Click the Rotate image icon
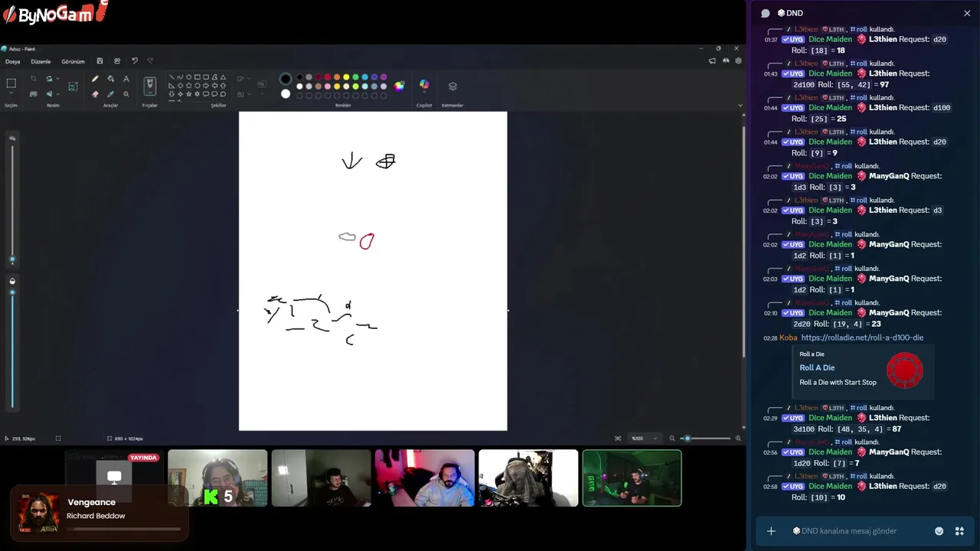Image resolution: width=980 pixels, height=551 pixels. pyautogui.click(x=49, y=78)
